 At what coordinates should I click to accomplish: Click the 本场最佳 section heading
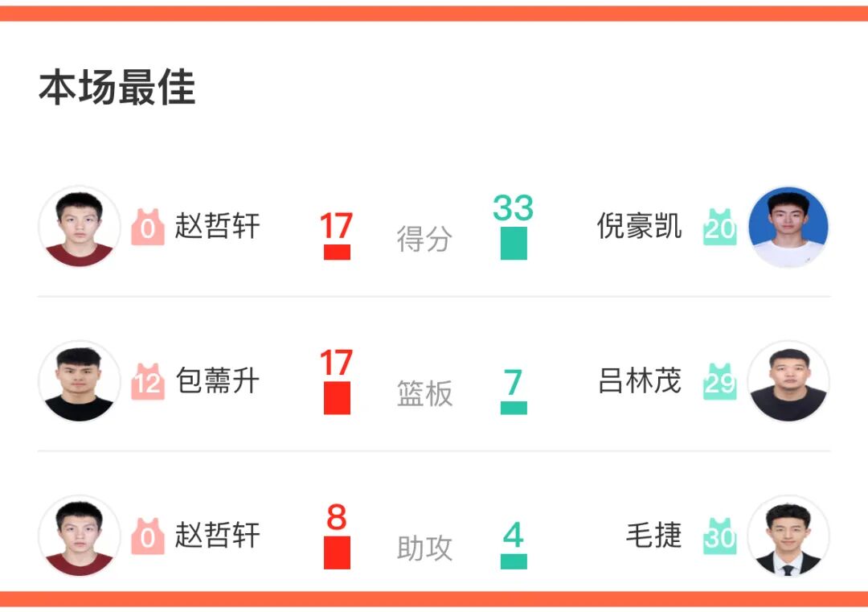click(117, 88)
